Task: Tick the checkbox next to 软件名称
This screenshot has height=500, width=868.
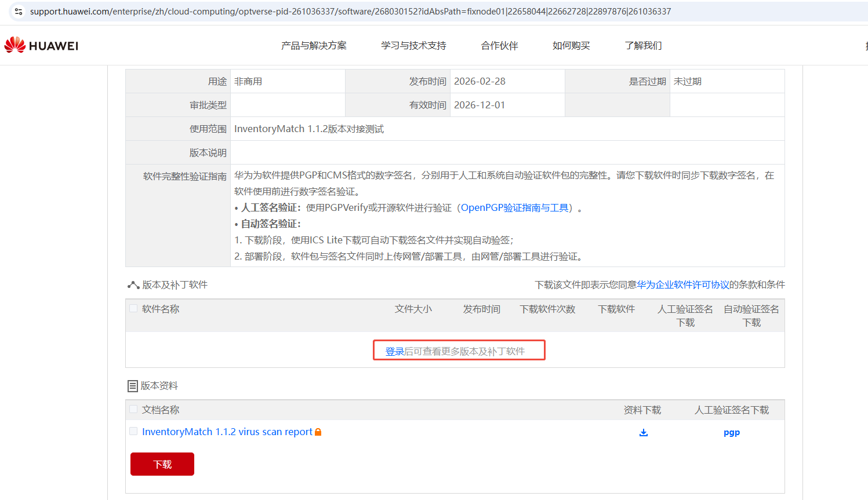Action: pos(133,309)
